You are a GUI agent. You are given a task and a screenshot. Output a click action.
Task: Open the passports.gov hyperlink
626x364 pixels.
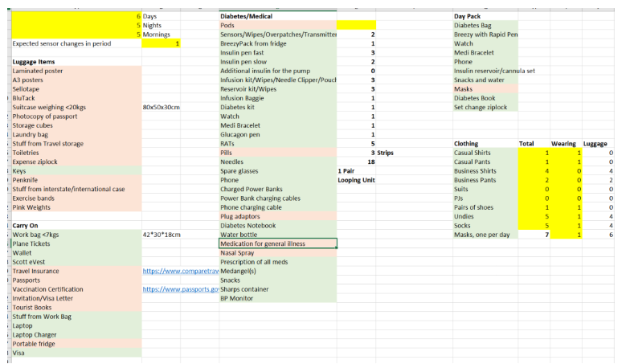tap(180, 289)
